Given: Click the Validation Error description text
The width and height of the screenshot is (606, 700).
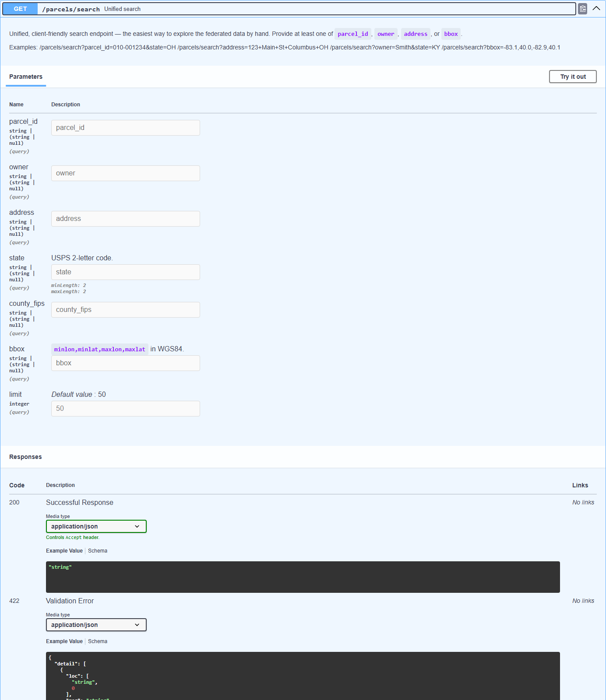Looking at the screenshot, I should coord(70,601).
